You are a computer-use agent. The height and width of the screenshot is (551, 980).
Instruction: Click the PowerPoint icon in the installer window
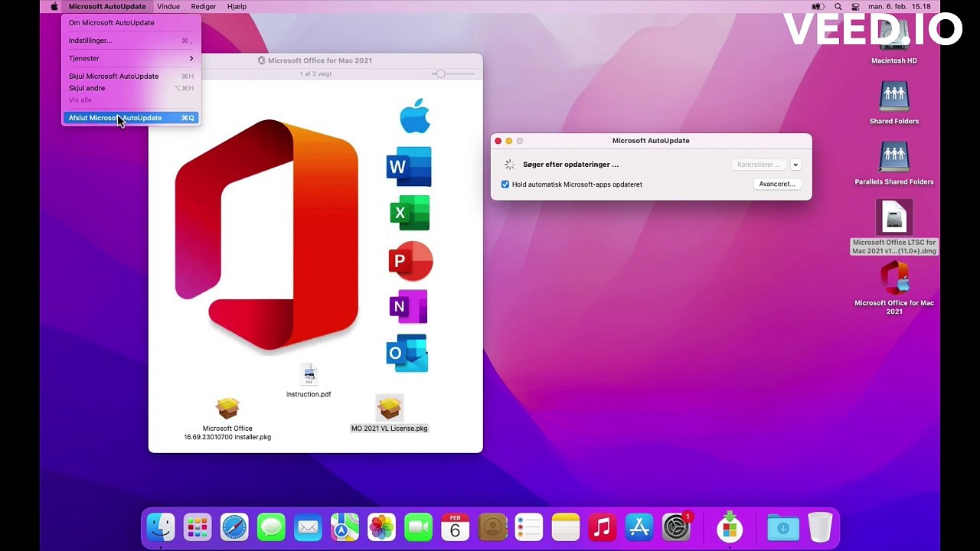(410, 261)
